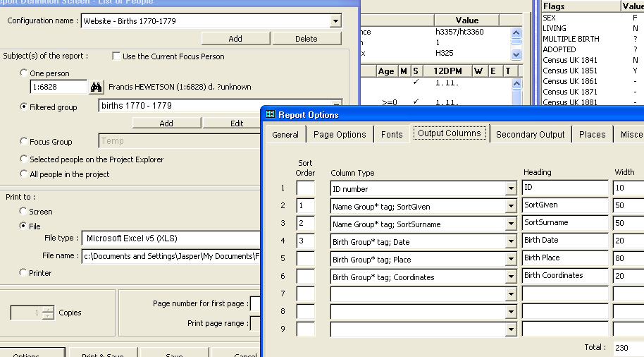Expand Birth Group Coordinates column type dropdown
Viewport: 644px width, 357px height.
(x=511, y=277)
